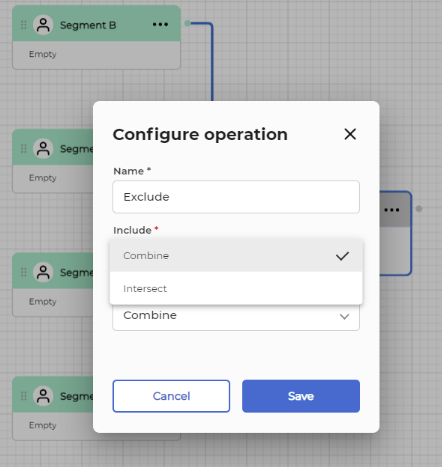This screenshot has height=467, width=442.
Task: Select the Combine option in list
Action: point(236,256)
